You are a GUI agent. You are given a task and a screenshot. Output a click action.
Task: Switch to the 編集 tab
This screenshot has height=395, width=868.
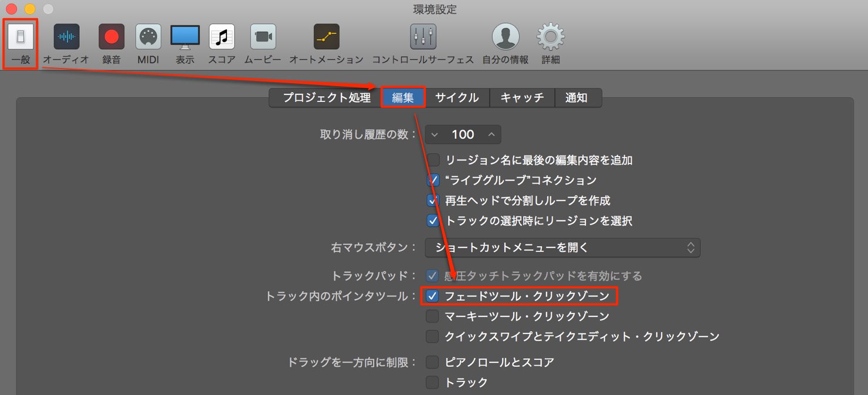pyautogui.click(x=403, y=98)
